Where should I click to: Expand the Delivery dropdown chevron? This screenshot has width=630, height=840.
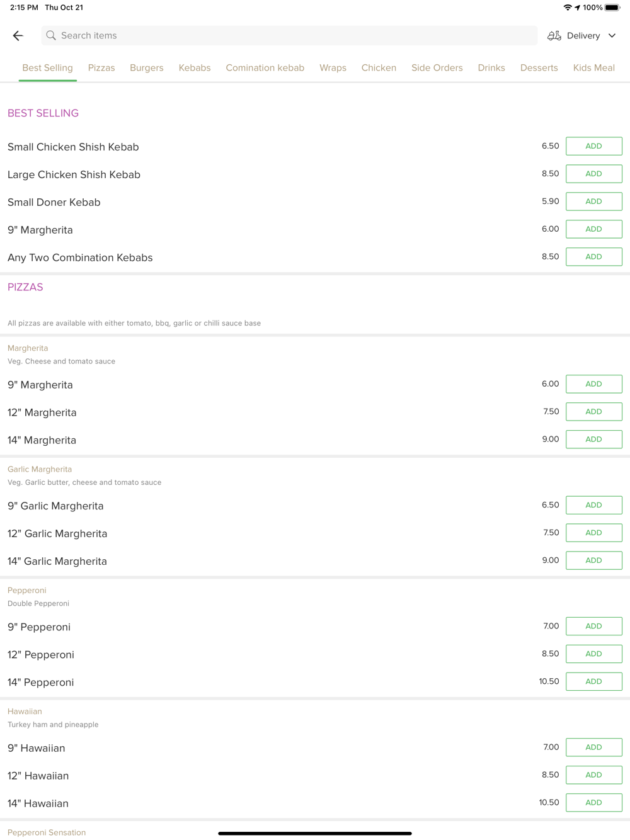612,36
